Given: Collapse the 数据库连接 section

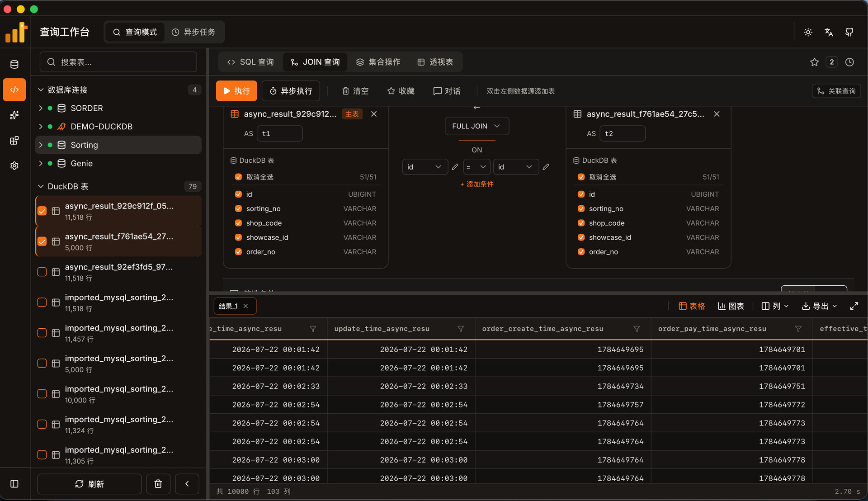Looking at the screenshot, I should (41, 90).
